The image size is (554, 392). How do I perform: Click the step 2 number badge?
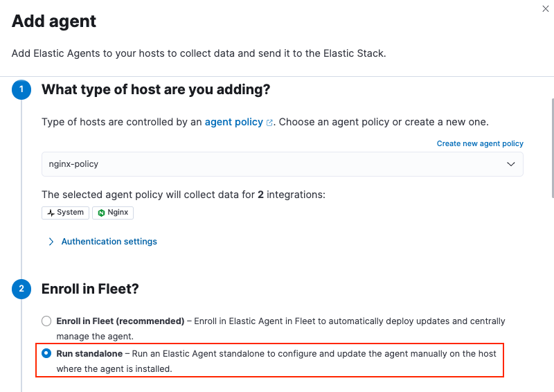click(x=21, y=289)
